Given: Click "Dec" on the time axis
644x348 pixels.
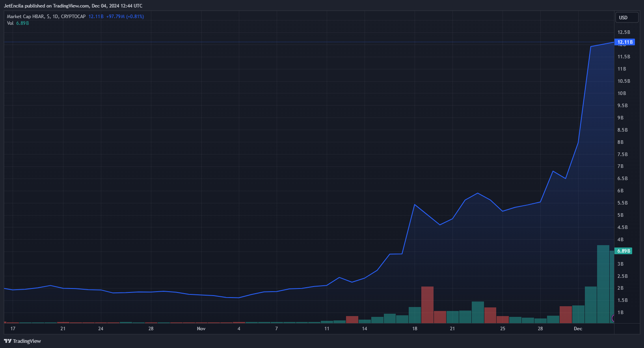Looking at the screenshot, I should point(578,329).
